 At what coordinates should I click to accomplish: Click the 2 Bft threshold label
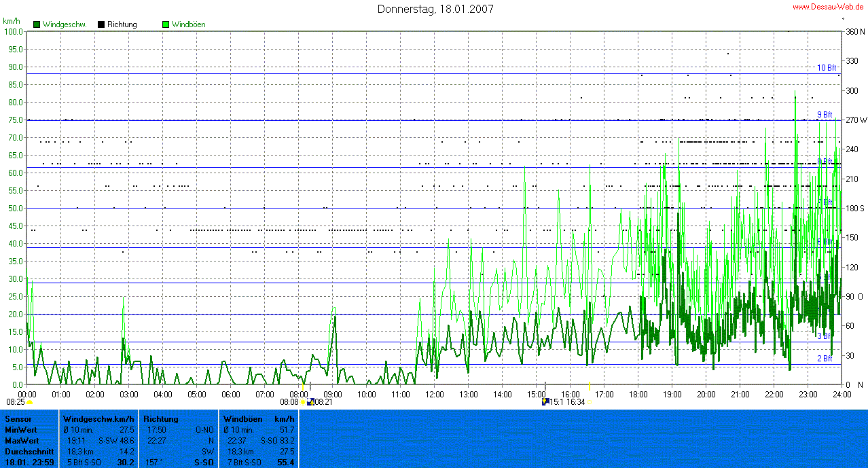[825, 358]
